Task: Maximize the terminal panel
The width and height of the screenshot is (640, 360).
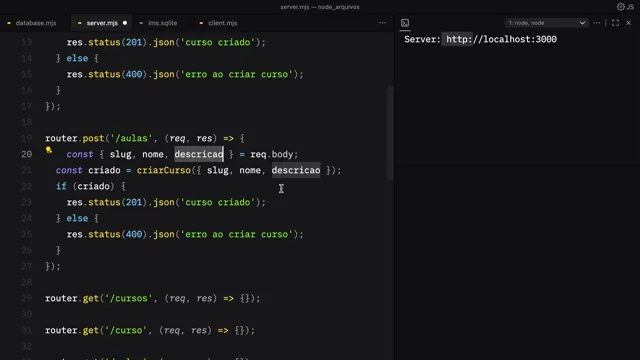Action: [615, 23]
